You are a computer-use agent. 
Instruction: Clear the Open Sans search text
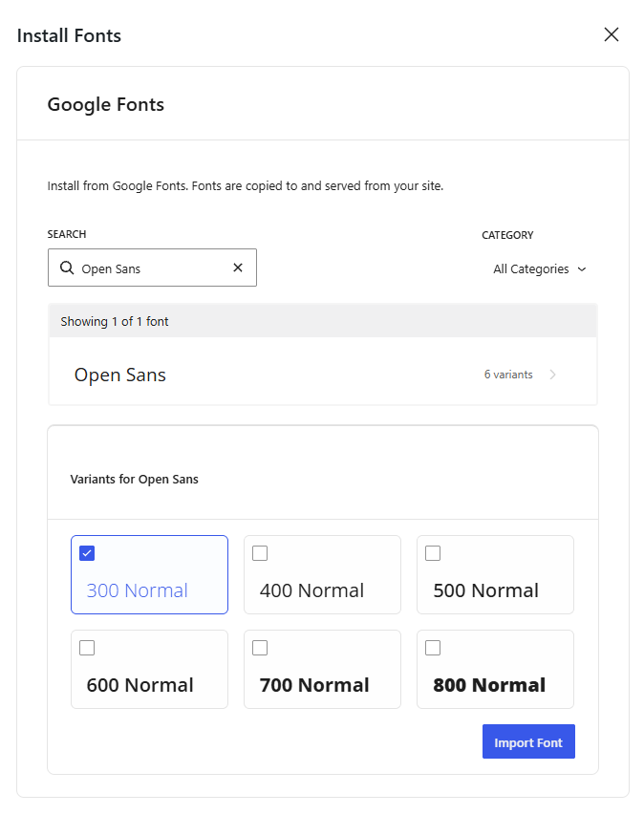click(238, 268)
